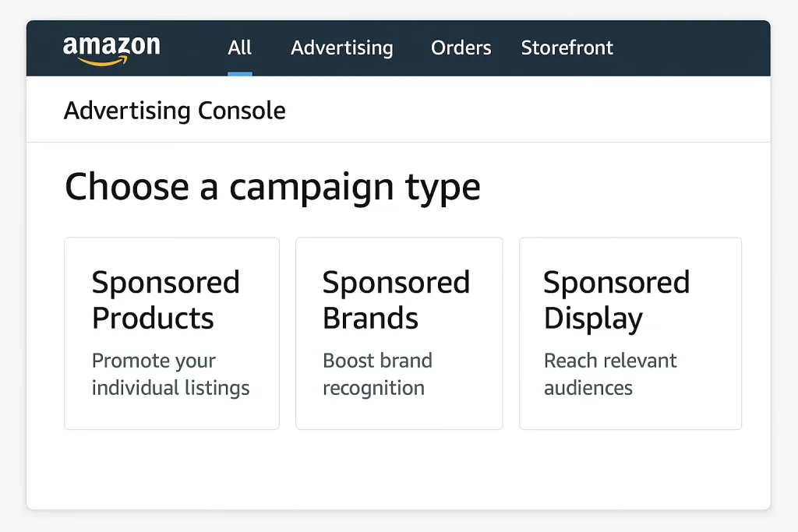Viewport: 798px width, 532px height.
Task: Pick the Sponsored Display card title
Action: pyautogui.click(x=616, y=300)
